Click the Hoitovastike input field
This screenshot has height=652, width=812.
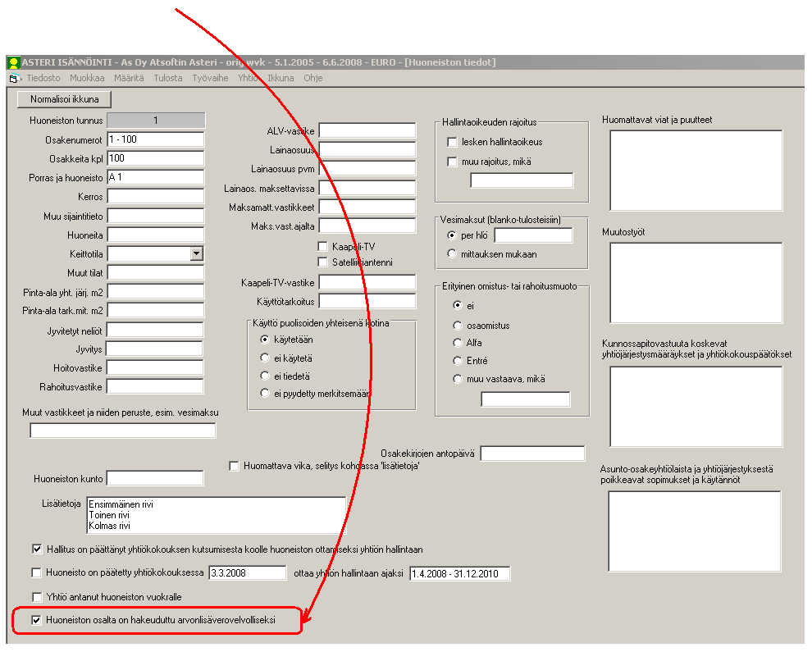155,367
